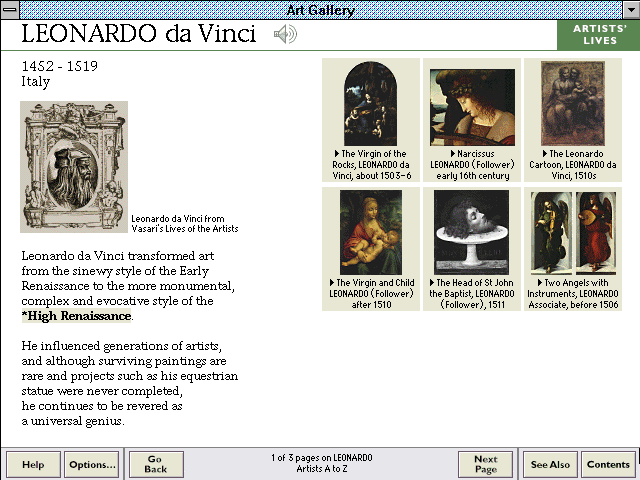Click the '1 of 3 pages on LEONARDO' text
Screen dimensions: 640x480
tap(322, 458)
